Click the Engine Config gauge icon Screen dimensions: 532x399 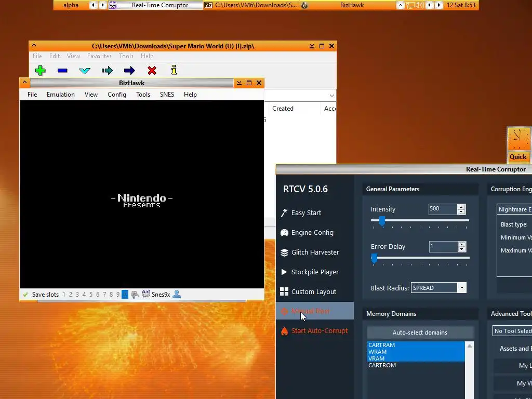pyautogui.click(x=284, y=232)
